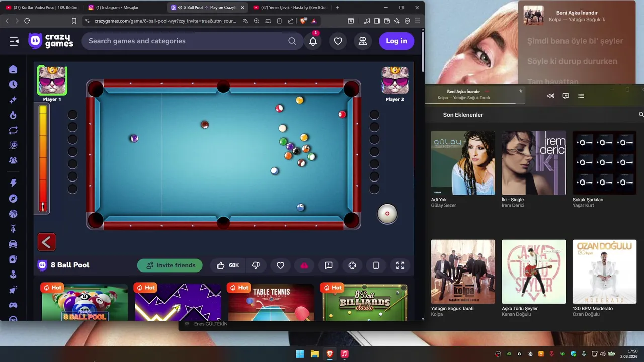Switch to Kurtlar Vadisi Pusu tab
644x362 pixels.
coord(43,8)
